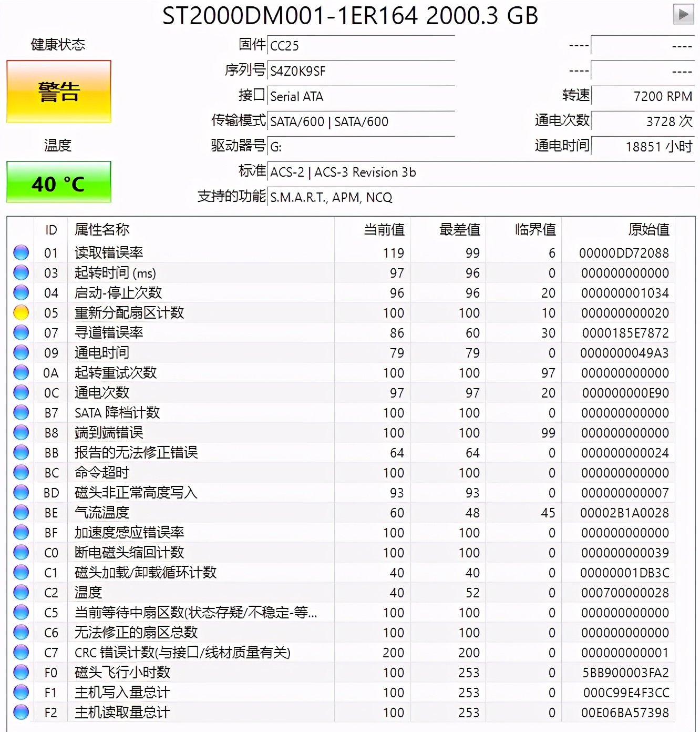Select the 重新分配扇区计数 attribute name
Image resolution: width=700 pixels, height=732 pixels.
coord(129,313)
